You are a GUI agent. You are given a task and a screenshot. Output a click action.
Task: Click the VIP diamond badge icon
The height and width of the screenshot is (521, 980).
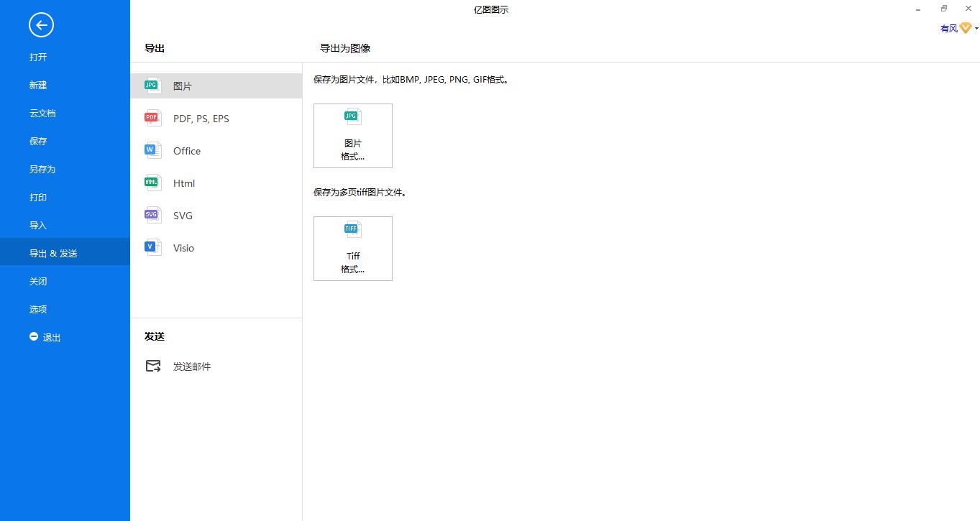pos(966,28)
